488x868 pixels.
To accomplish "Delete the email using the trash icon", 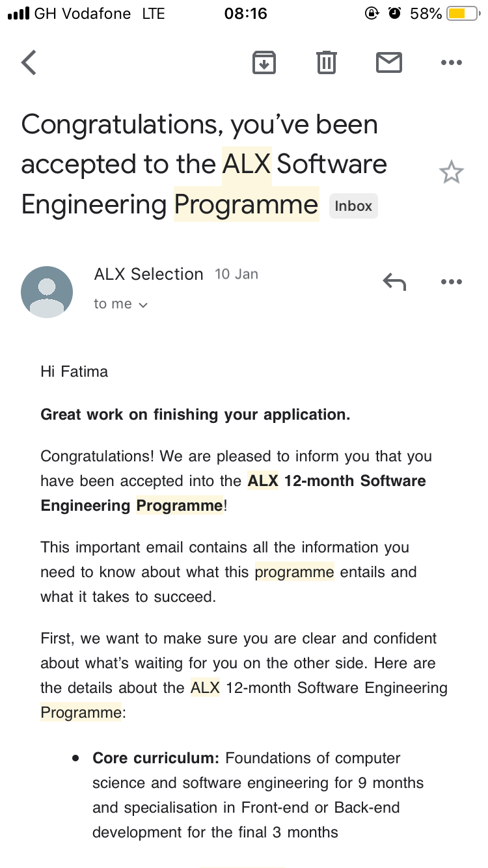I will pyautogui.click(x=327, y=62).
